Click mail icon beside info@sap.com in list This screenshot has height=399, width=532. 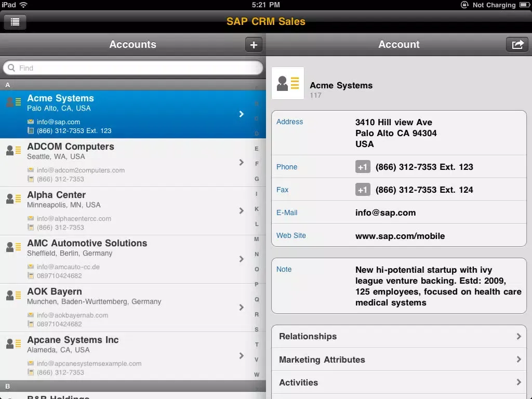tap(31, 122)
